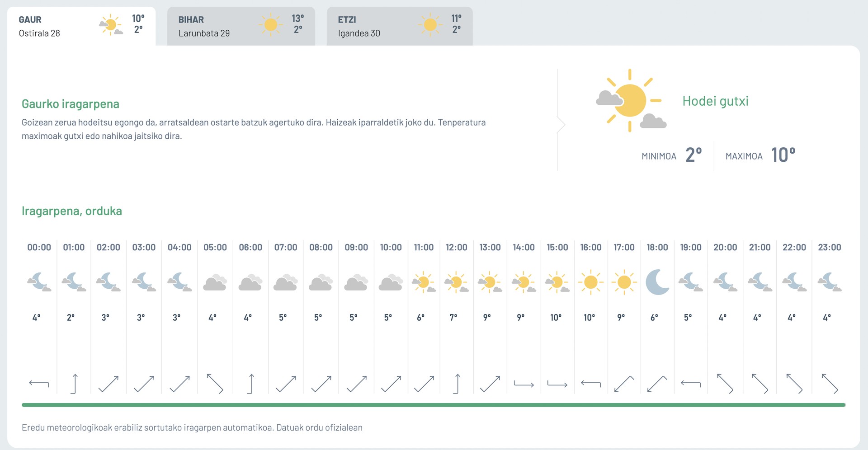Click the 13:00 temperature 9°
This screenshot has width=868, height=450.
(487, 318)
